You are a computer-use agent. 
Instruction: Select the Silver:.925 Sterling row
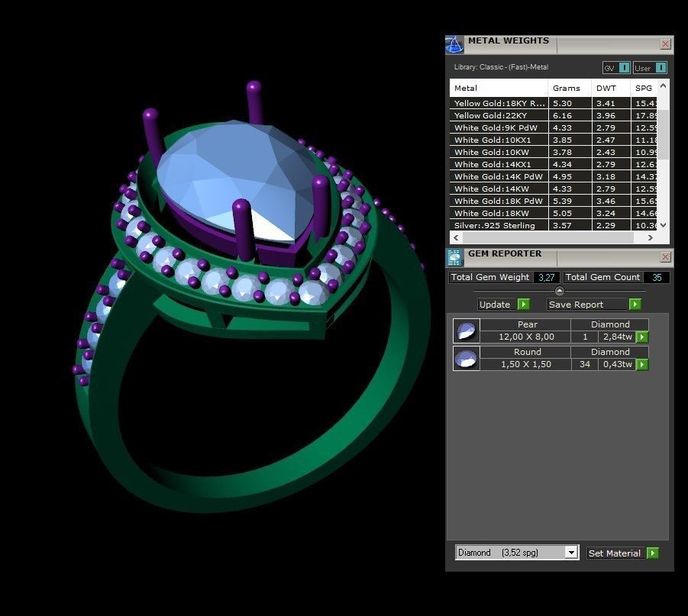tap(554, 225)
